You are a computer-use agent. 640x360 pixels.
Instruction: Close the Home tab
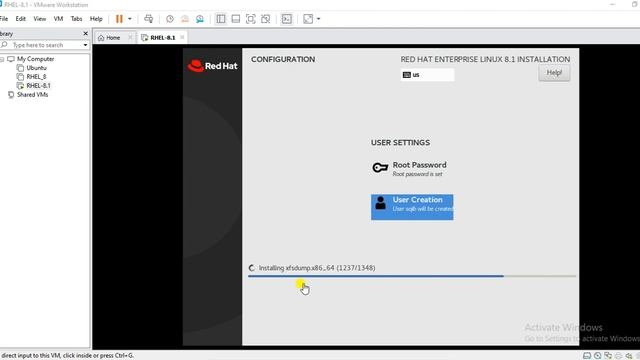[130, 38]
